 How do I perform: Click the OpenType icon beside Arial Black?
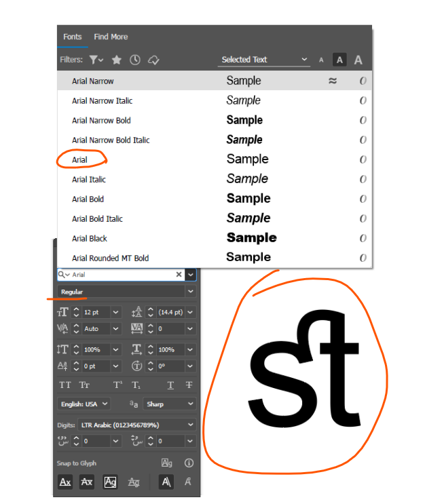(x=363, y=238)
